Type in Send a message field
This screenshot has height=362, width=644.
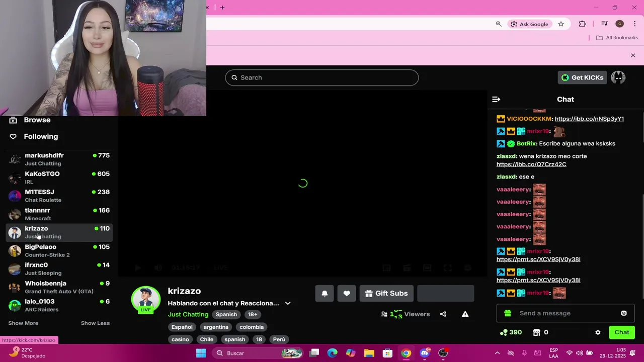tap(566, 313)
